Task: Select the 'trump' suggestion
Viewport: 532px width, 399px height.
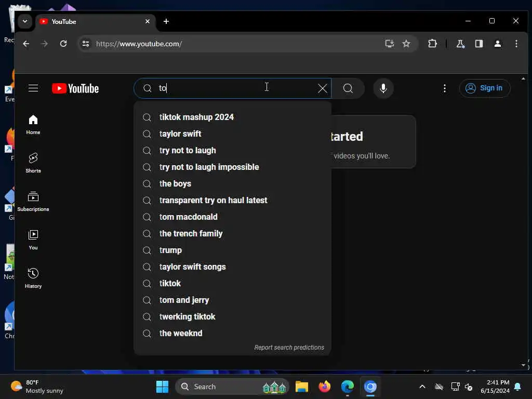Action: [232, 250]
